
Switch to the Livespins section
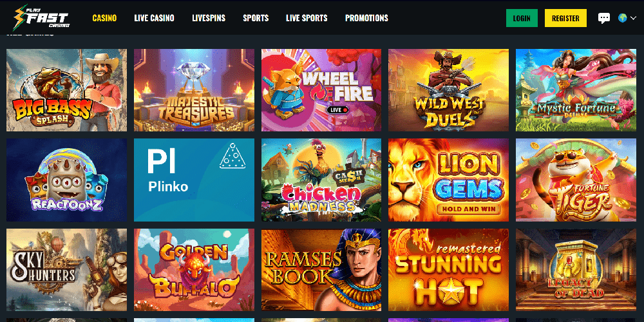(209, 18)
